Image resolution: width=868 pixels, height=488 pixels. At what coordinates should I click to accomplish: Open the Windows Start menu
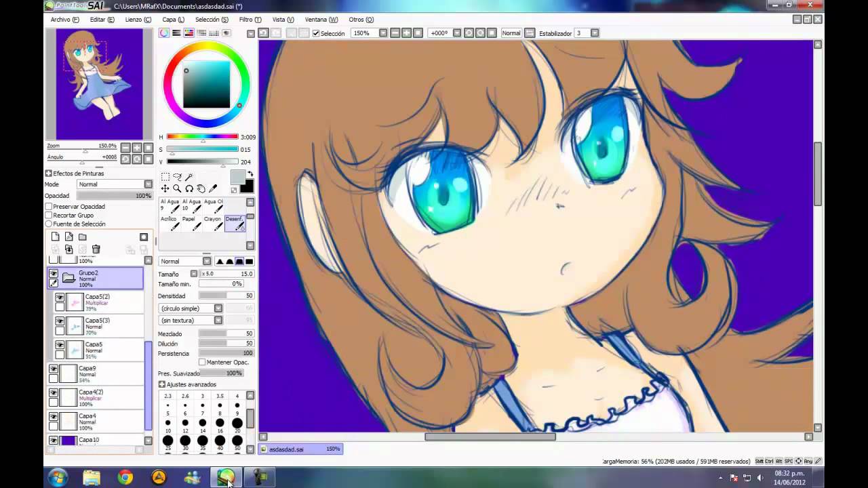pyautogui.click(x=57, y=477)
